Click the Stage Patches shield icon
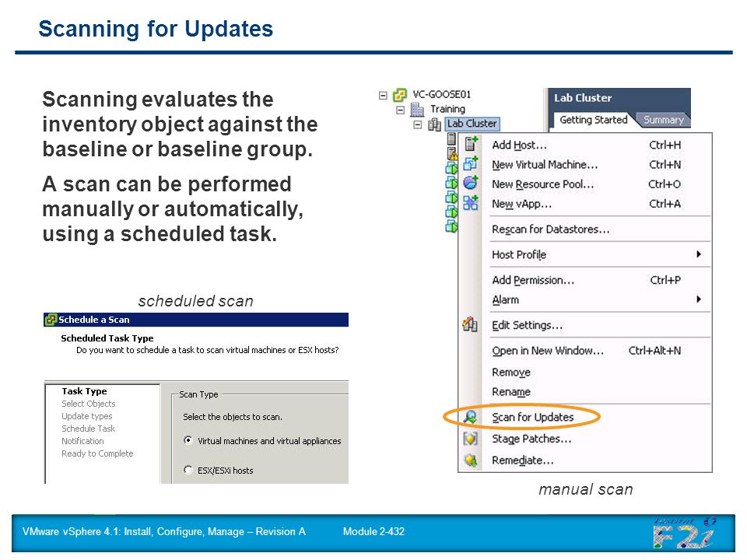 point(470,439)
